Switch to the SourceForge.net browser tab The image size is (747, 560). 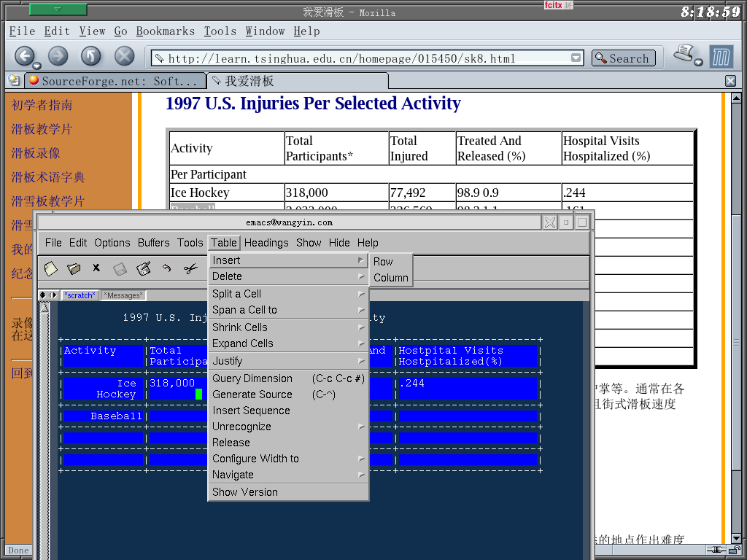[113, 81]
